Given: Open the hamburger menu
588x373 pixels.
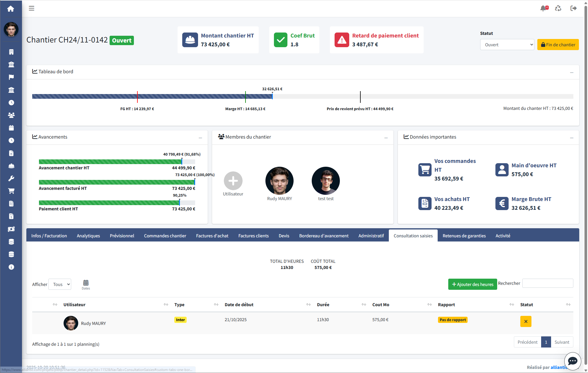Looking at the screenshot, I should click(32, 8).
